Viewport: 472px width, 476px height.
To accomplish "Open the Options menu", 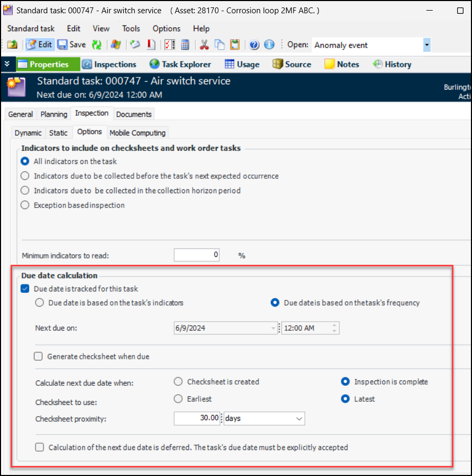I will tap(166, 29).
